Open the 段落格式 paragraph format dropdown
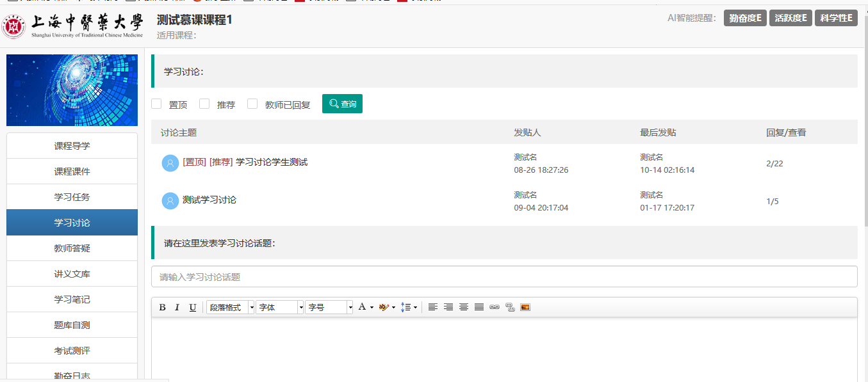The width and height of the screenshot is (868, 382). pyautogui.click(x=230, y=307)
